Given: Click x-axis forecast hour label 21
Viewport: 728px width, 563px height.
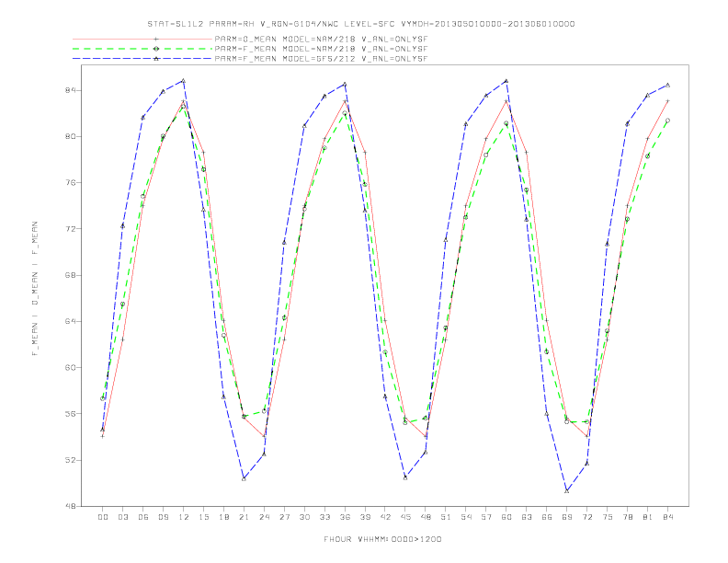Looking at the screenshot, I should coord(244,517).
